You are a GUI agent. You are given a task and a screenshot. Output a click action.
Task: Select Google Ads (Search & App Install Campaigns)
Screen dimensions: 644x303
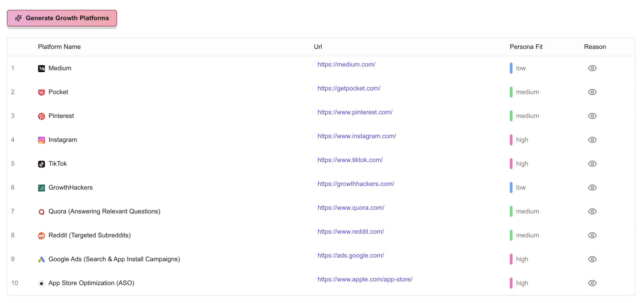pyautogui.click(x=114, y=259)
